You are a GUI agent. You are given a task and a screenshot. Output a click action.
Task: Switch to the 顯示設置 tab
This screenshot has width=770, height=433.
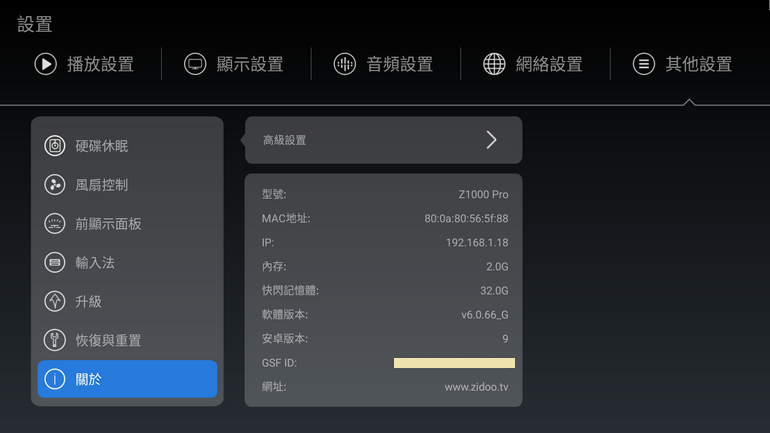(x=234, y=64)
